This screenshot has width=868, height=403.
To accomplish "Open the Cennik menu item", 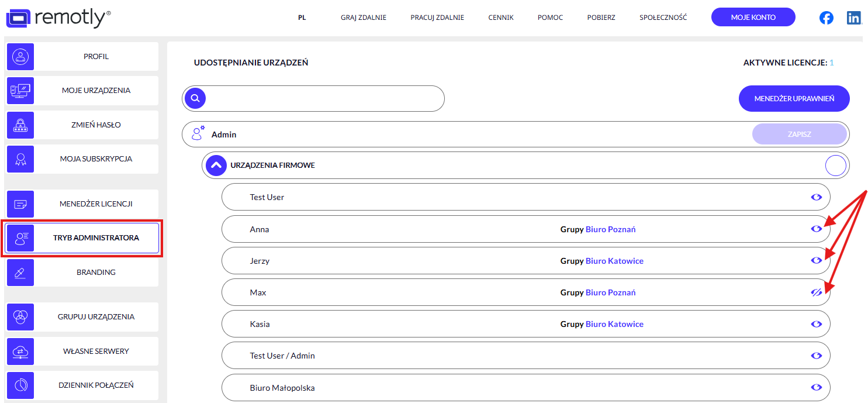I will coord(500,18).
